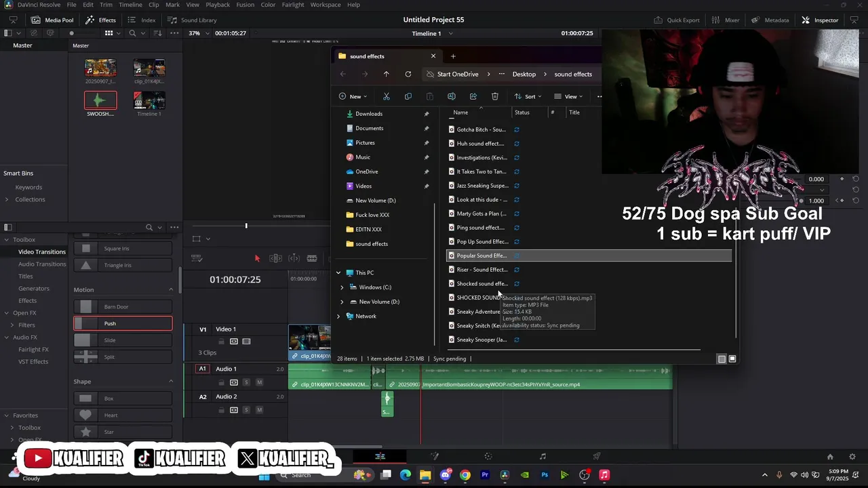This screenshot has width=868, height=488.
Task: Click the Delete trash icon in Explorer
Action: pyautogui.click(x=495, y=96)
